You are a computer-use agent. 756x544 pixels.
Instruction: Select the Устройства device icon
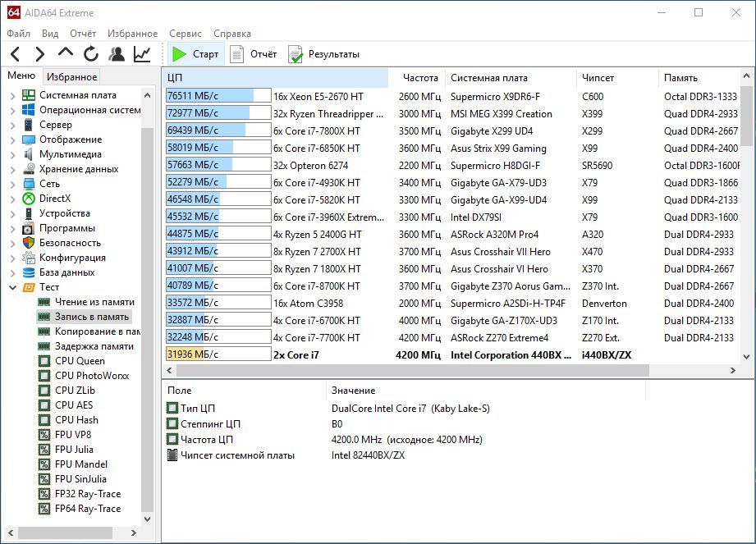click(29, 213)
